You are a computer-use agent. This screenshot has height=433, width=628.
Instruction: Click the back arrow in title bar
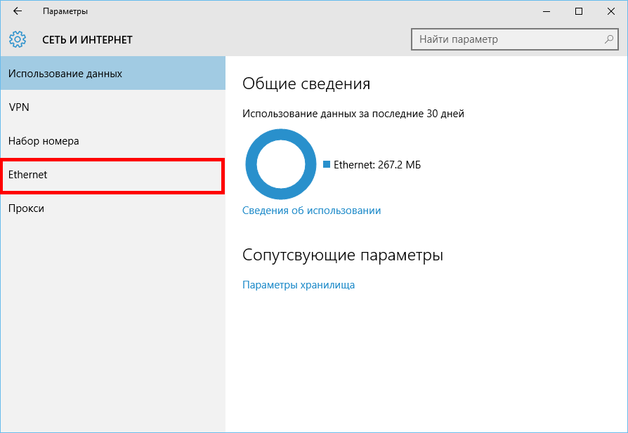tap(17, 11)
